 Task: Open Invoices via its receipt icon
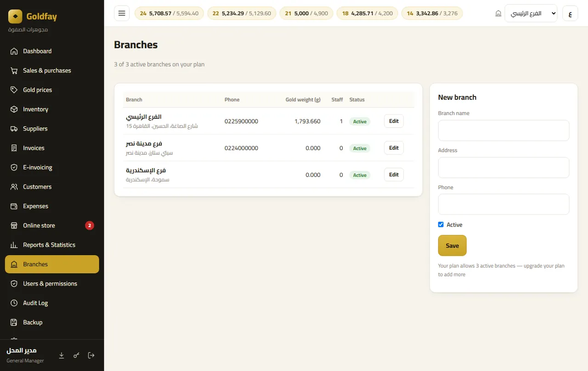14,148
